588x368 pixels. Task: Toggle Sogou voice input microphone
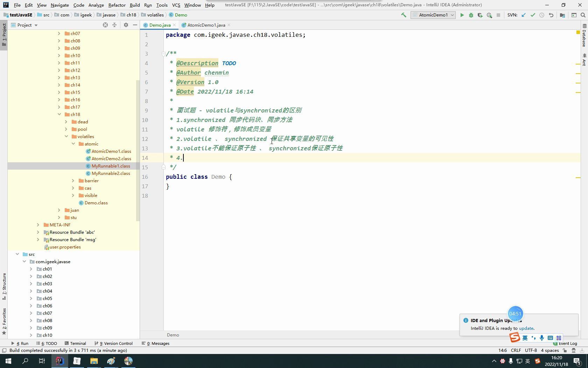tap(542, 338)
